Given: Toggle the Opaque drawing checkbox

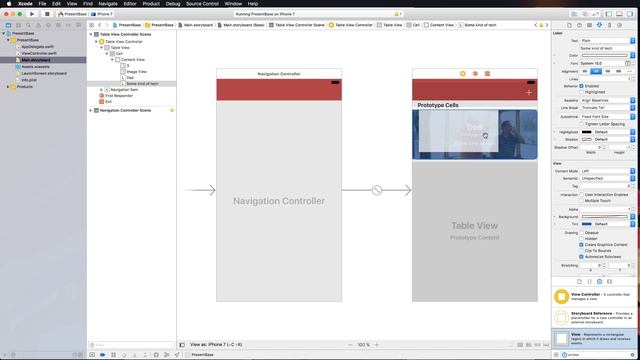Looking at the screenshot, I should pyautogui.click(x=581, y=232).
